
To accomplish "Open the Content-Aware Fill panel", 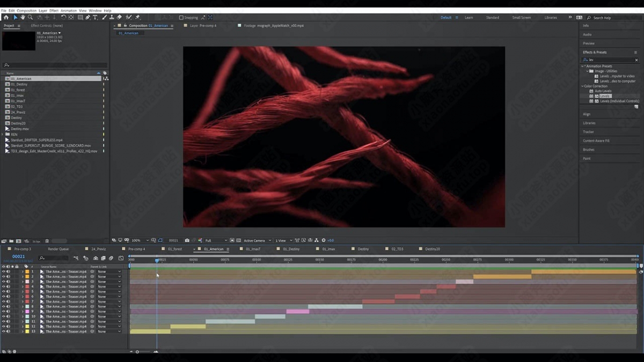I will click(596, 141).
